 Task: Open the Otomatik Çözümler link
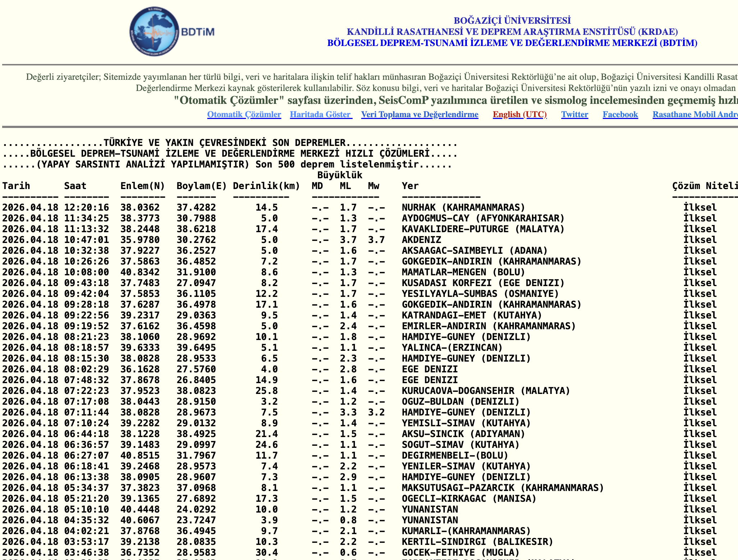[x=244, y=114]
